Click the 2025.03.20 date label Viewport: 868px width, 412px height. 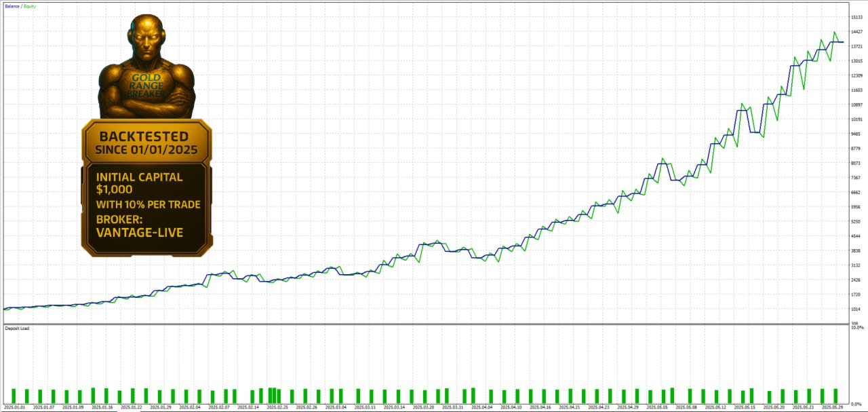(x=423, y=408)
